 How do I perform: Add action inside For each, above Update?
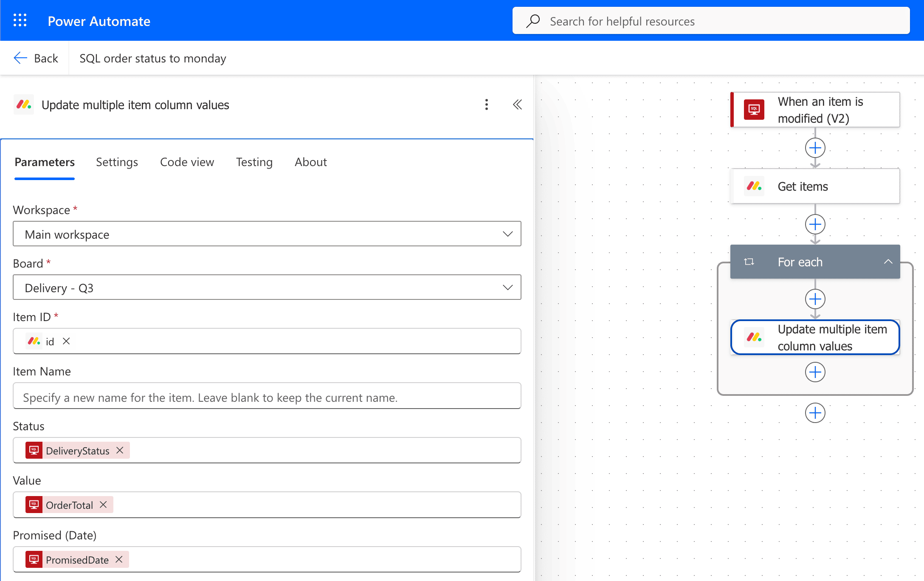[815, 299]
